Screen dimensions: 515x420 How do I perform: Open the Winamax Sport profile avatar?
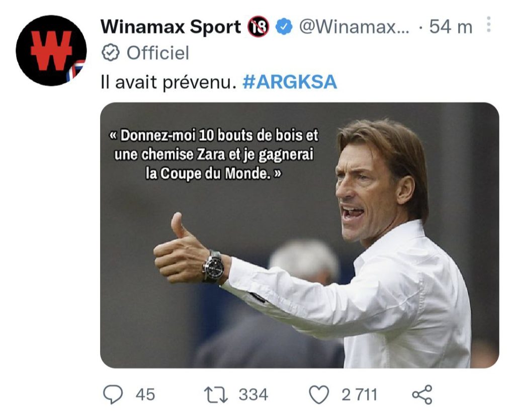pyautogui.click(x=51, y=51)
